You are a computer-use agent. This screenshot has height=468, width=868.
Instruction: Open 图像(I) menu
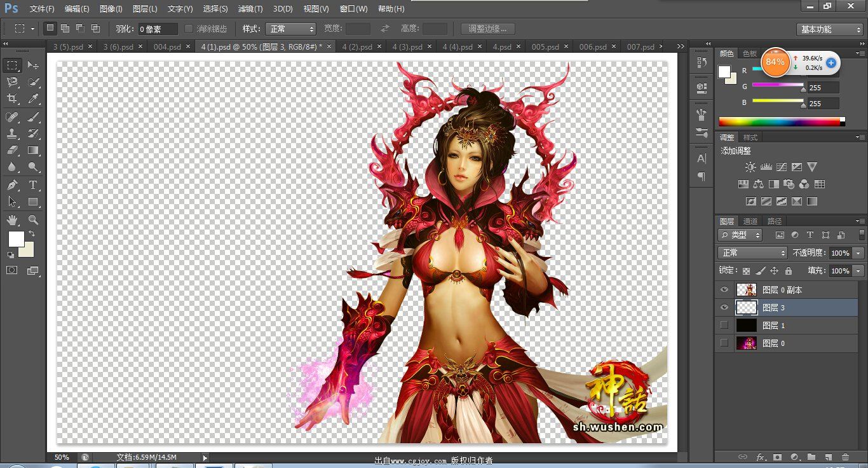point(111,9)
